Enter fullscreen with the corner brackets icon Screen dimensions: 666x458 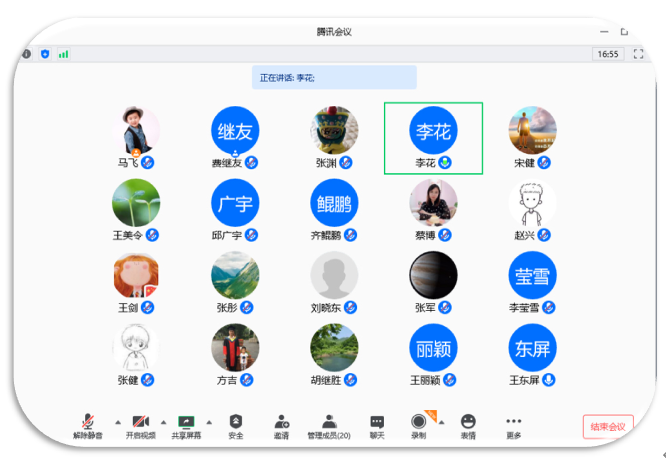638,54
